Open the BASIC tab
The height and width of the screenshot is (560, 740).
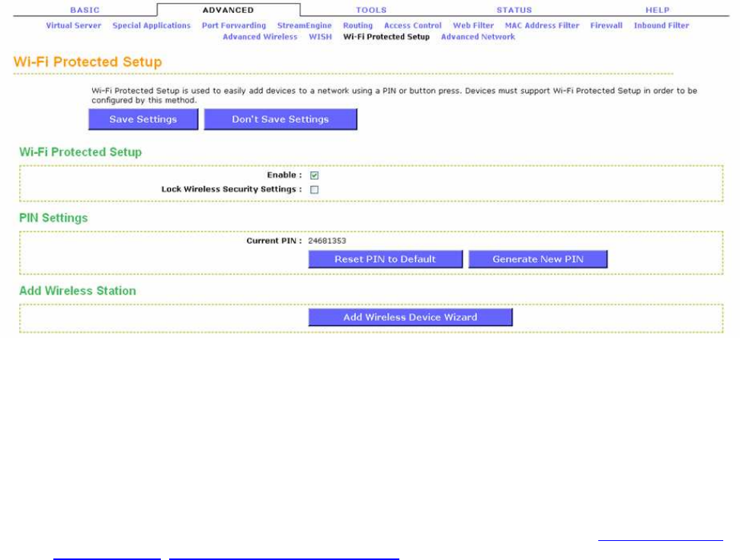click(85, 10)
